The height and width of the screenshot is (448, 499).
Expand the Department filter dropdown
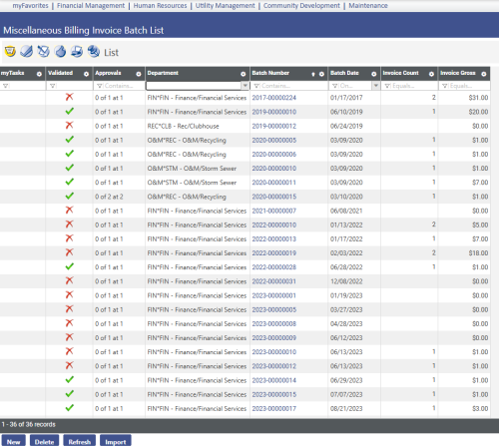(x=246, y=86)
